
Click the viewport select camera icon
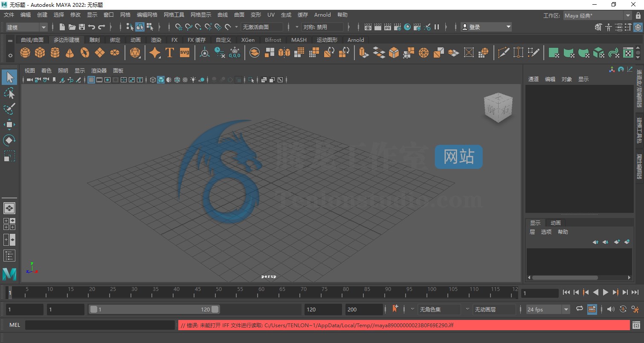[30, 80]
